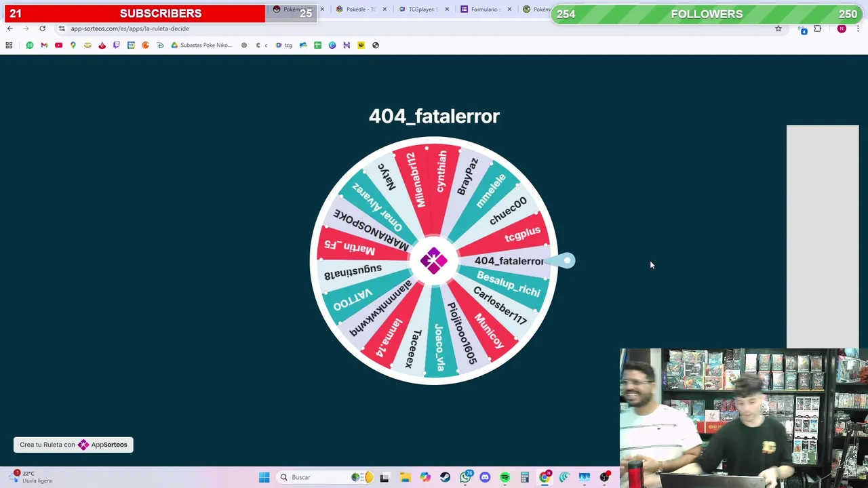Click the BrayPaz wheel segment

[467, 177]
